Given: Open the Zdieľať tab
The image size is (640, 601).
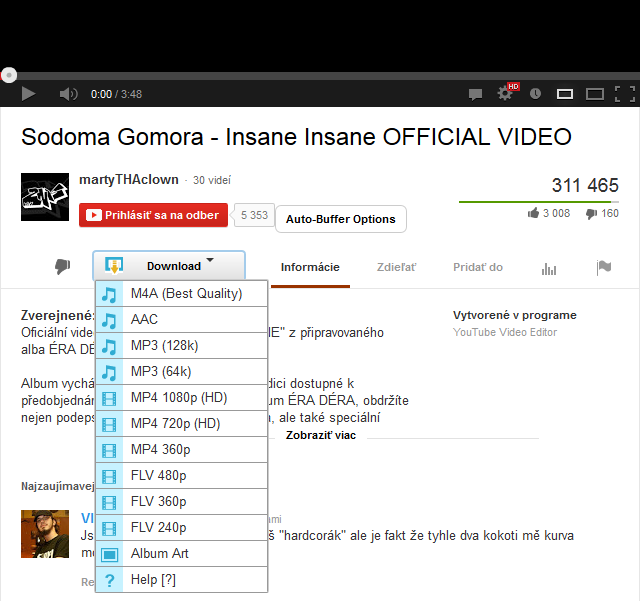Looking at the screenshot, I should coord(396,267).
